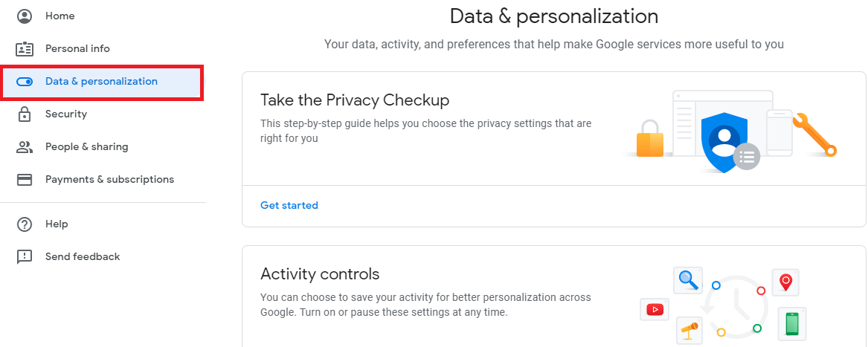Click the Take the Privacy Checkup heading
The image size is (868, 347).
[354, 100]
